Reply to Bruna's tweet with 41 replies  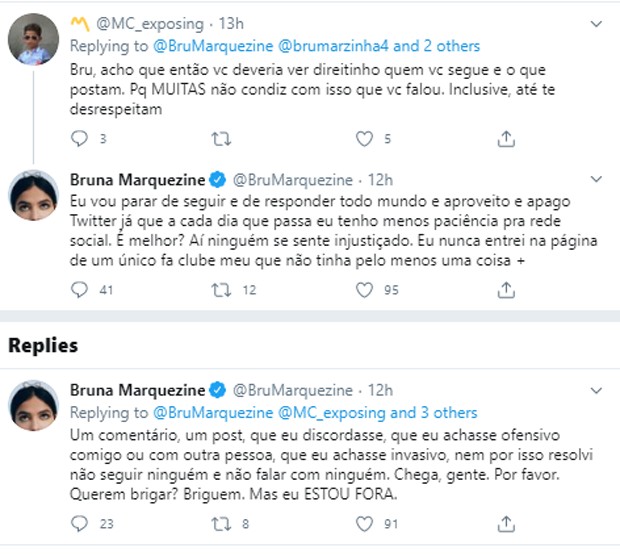pyautogui.click(x=79, y=290)
